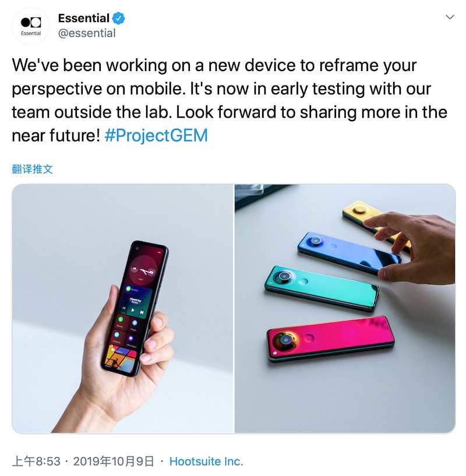Click the pink phone in the photo
Viewport: 466px width, 476px height.
pos(330,339)
